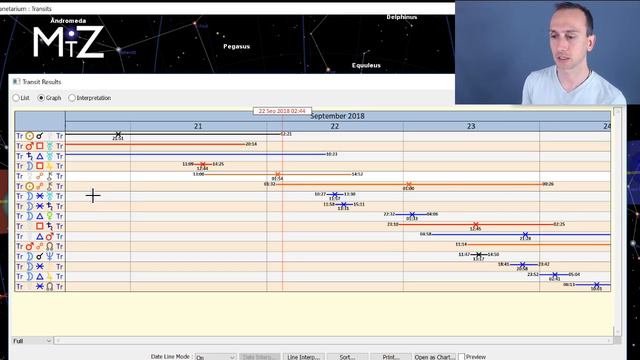Click the Mars glyph in the trine Mars row
Screen dimensions: 640x360
click(49, 236)
